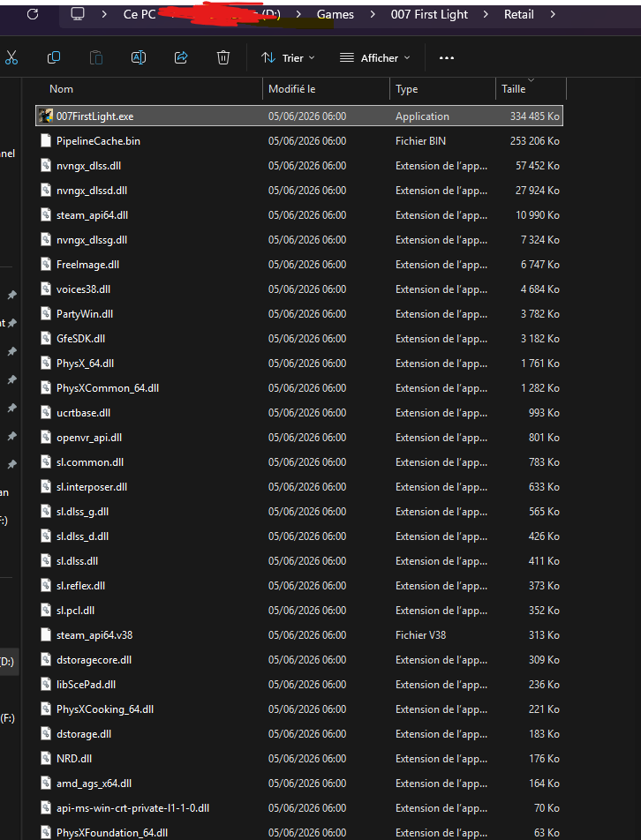This screenshot has width=641, height=840.
Task: Expand chevron after Games in breadcrumb
Action: point(372,14)
